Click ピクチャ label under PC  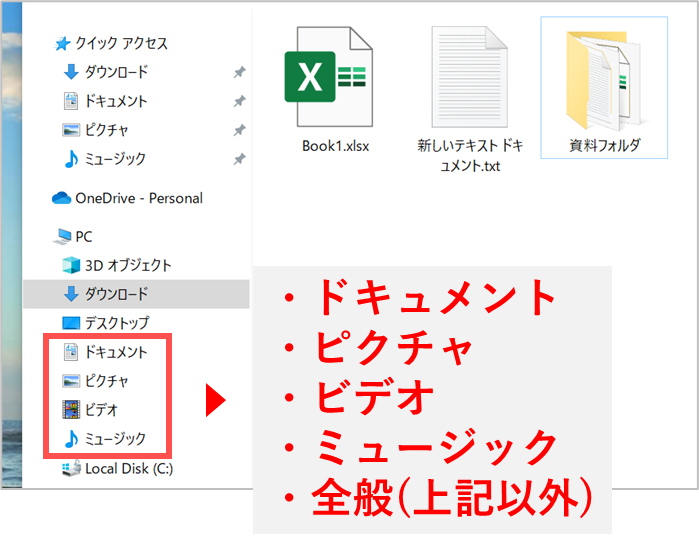(107, 381)
